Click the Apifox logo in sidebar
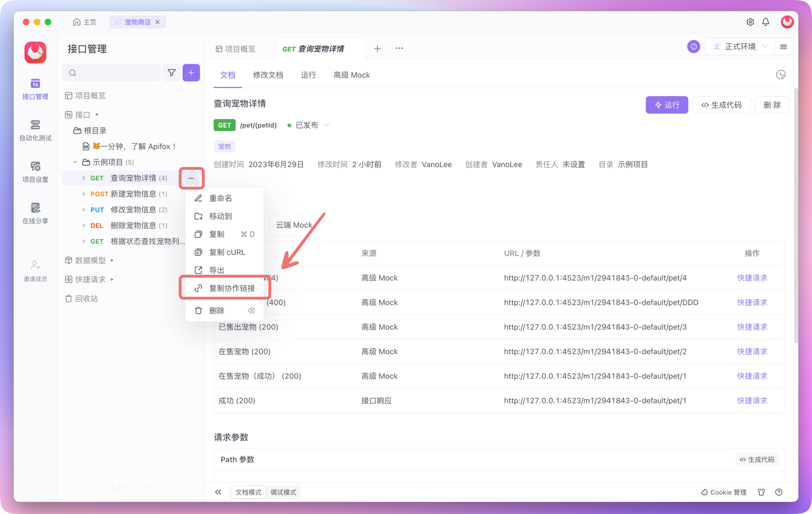 (x=35, y=52)
